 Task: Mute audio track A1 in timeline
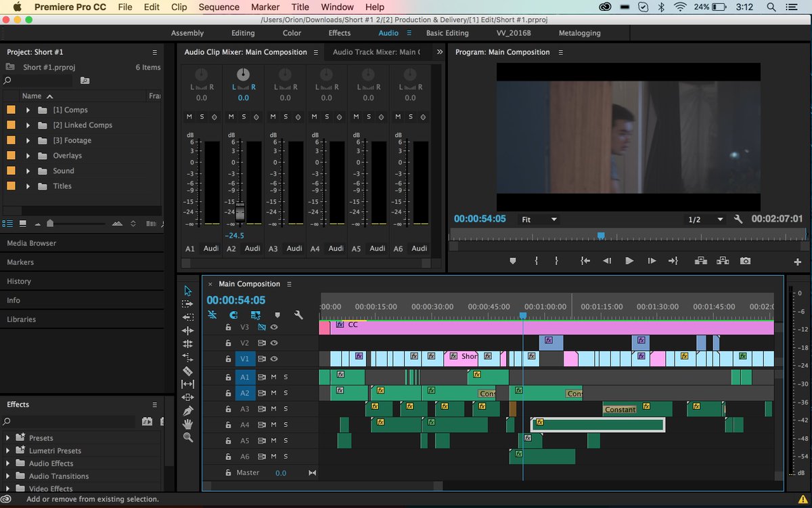[274, 377]
